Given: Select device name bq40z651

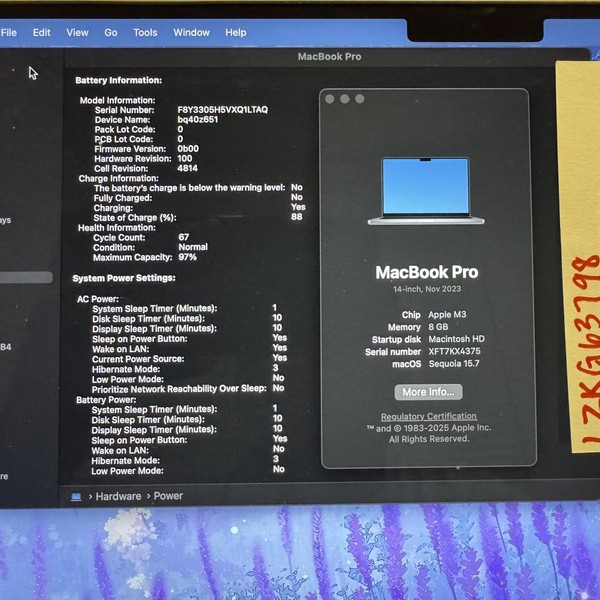Looking at the screenshot, I should [197, 119].
